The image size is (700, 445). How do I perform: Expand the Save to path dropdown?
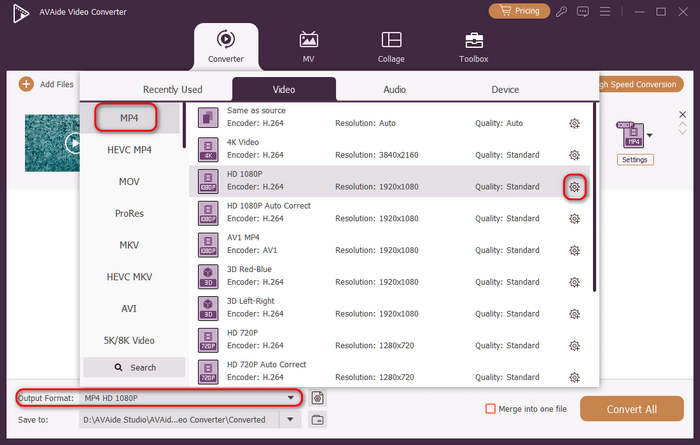290,420
